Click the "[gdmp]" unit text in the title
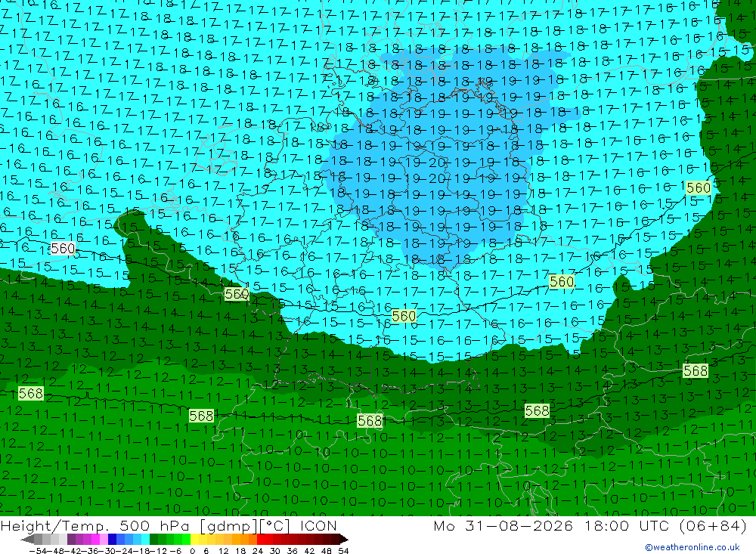This screenshot has width=756, height=554. pos(227,526)
